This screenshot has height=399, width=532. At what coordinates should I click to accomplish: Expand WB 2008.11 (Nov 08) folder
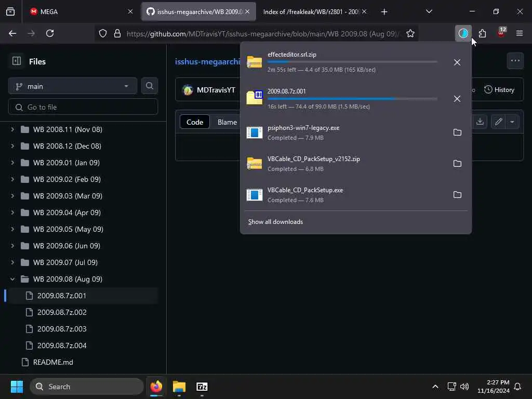click(12, 129)
